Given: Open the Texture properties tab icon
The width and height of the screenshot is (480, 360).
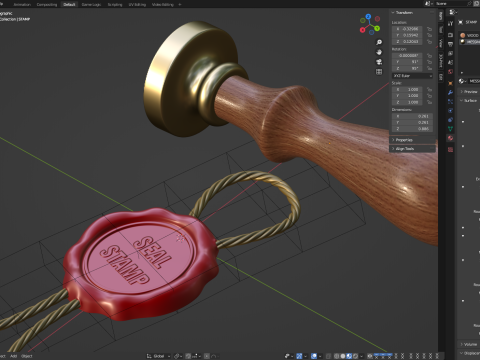Looking at the screenshot, I should (x=450, y=149).
